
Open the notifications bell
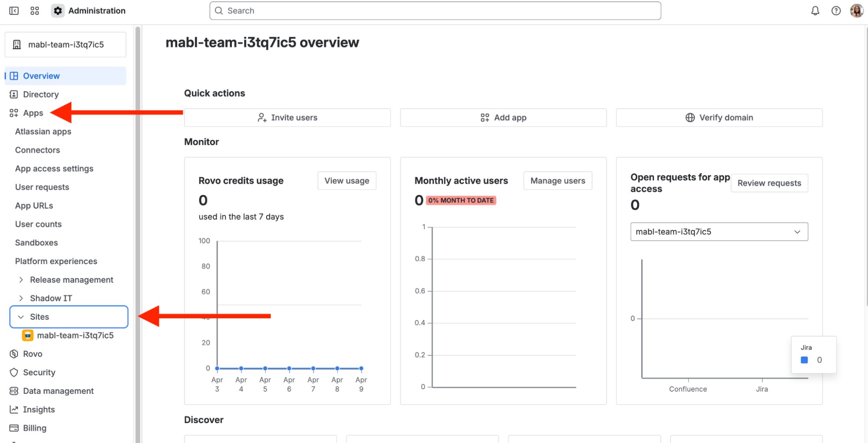coord(815,11)
